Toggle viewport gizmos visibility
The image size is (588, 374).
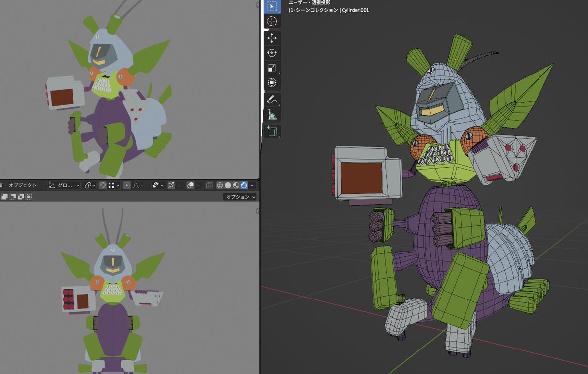(x=171, y=185)
